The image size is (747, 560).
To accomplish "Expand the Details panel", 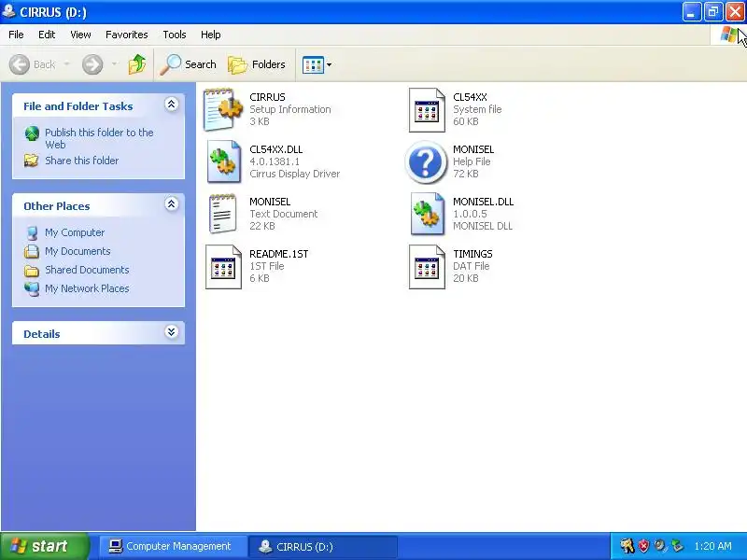I will [171, 332].
